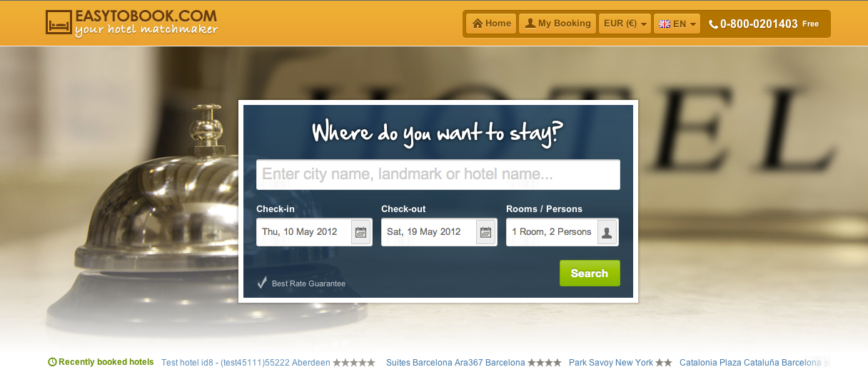Open the 1 Room, 2 Persons selector
The height and width of the screenshot is (377, 868).
tap(562, 232)
